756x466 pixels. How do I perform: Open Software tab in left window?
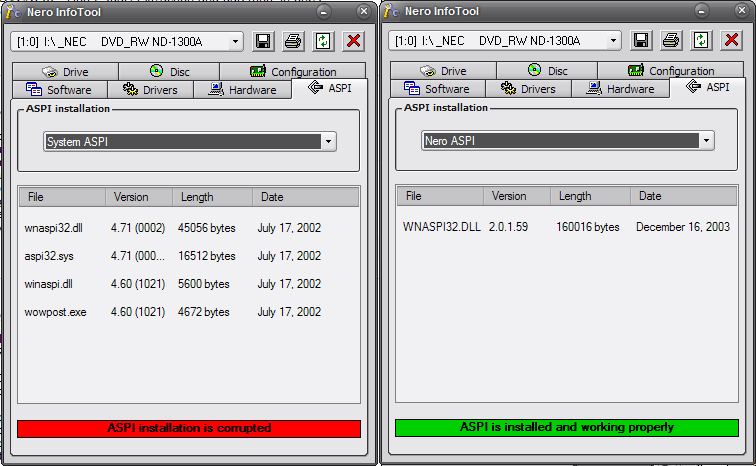coord(59,90)
